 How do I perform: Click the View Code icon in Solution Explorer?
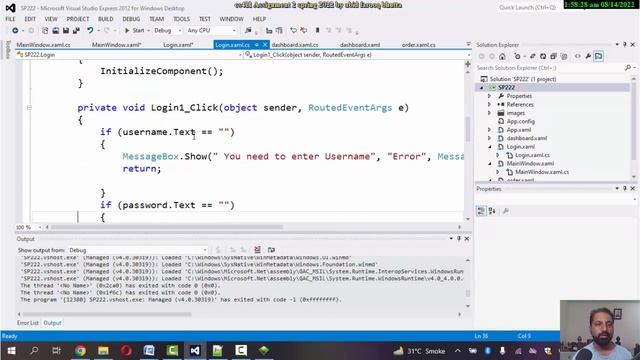pyautogui.click(x=578, y=56)
